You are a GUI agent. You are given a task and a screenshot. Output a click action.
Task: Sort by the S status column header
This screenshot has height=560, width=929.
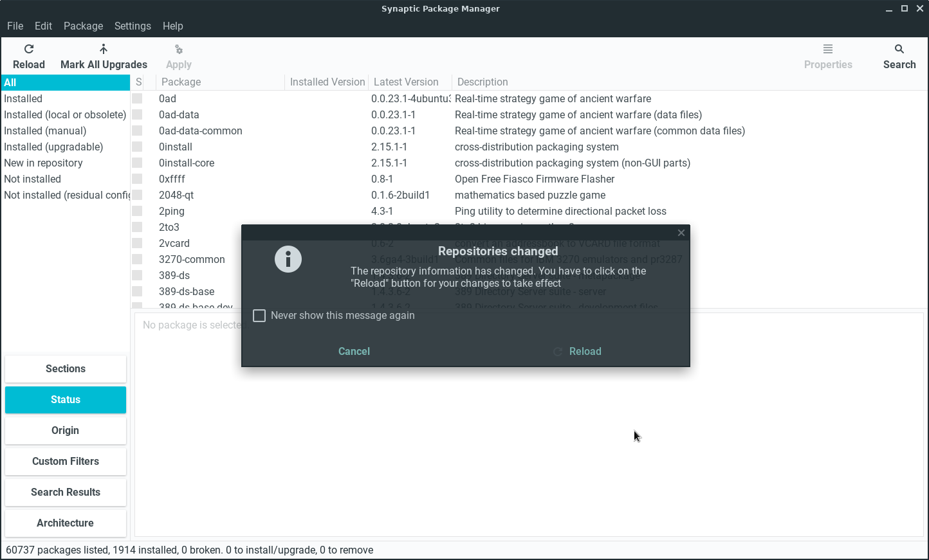click(138, 82)
